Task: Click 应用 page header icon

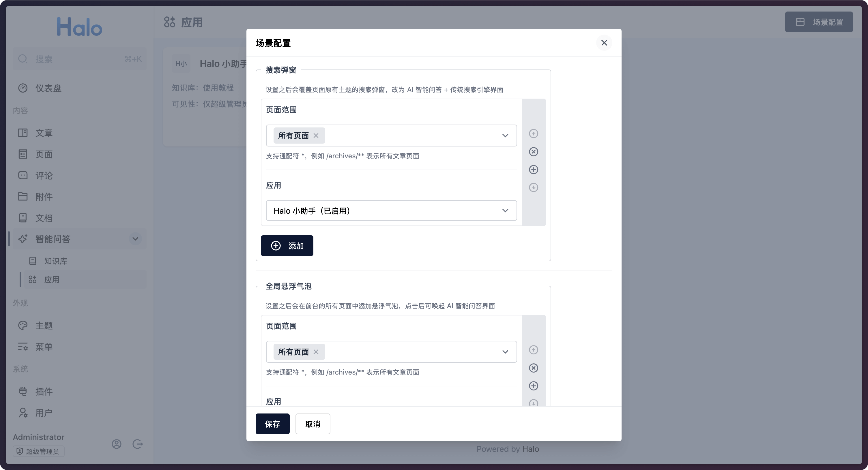Action: pyautogui.click(x=169, y=22)
